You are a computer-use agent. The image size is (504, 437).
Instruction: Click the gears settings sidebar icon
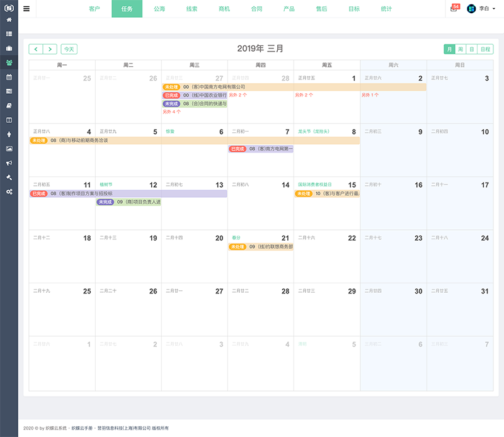9,191
